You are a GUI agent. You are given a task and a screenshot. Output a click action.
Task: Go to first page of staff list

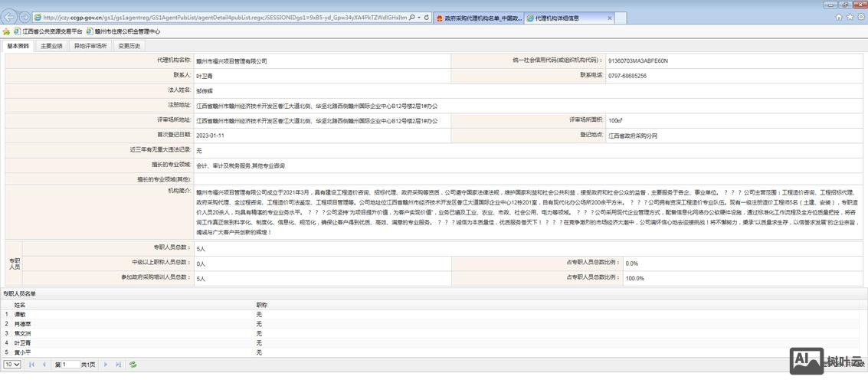31,365
